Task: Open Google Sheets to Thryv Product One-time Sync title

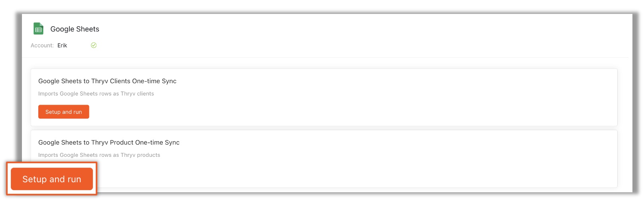Action: coord(109,142)
